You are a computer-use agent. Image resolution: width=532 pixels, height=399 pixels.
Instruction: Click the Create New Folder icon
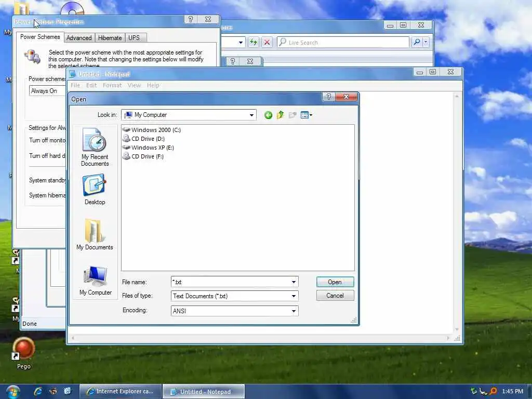pyautogui.click(x=292, y=115)
